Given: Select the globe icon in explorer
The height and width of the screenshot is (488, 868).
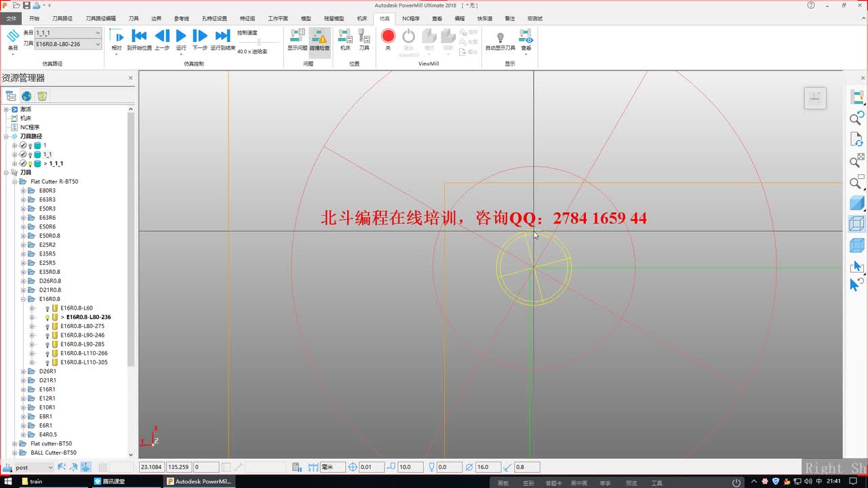Looking at the screenshot, I should click(26, 96).
